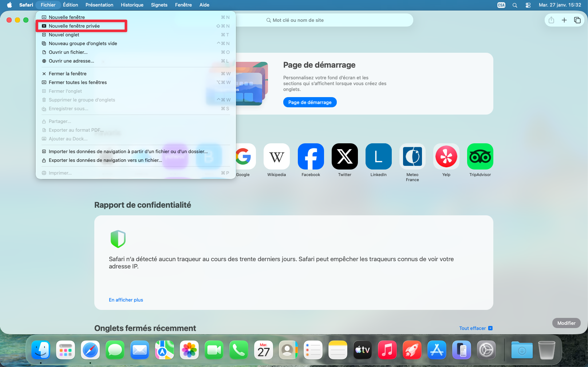Open the Safari application menu
This screenshot has width=588, height=367.
(26, 5)
